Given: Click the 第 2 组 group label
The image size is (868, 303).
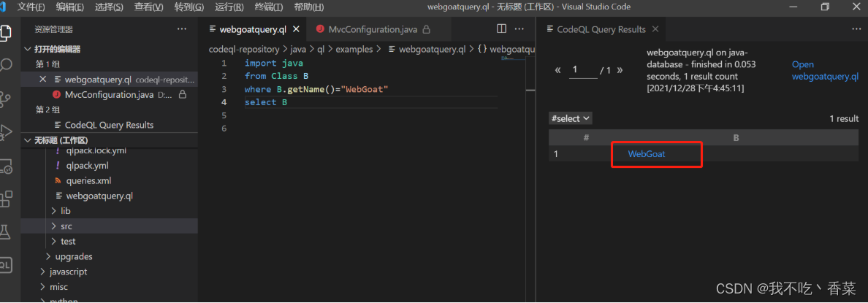Looking at the screenshot, I should coord(47,110).
